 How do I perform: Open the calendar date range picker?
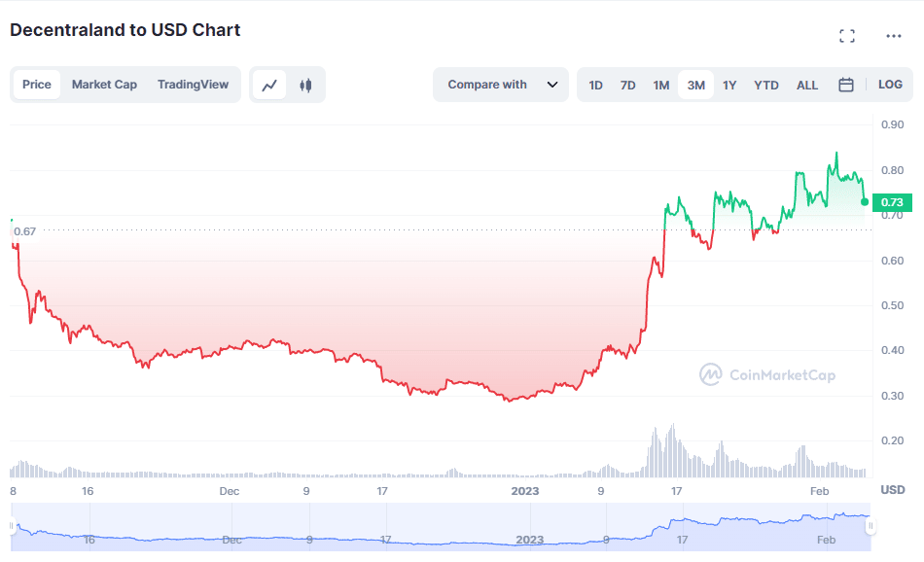pyautogui.click(x=845, y=85)
